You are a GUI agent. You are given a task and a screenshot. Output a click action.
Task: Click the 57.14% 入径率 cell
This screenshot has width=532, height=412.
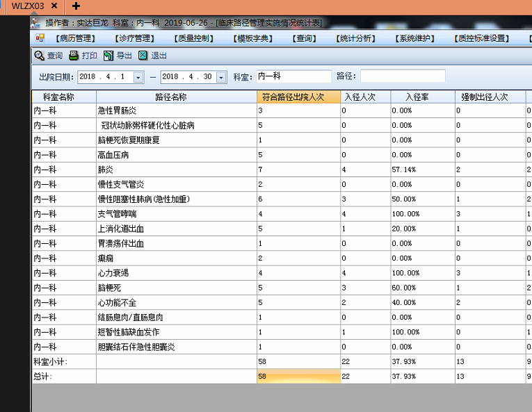423,170
